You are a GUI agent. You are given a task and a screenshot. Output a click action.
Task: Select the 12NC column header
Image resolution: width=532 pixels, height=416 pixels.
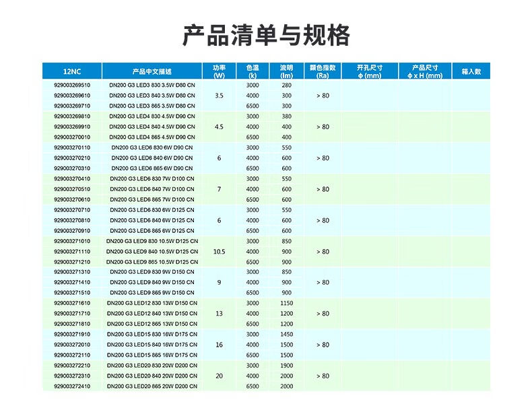click(x=71, y=71)
